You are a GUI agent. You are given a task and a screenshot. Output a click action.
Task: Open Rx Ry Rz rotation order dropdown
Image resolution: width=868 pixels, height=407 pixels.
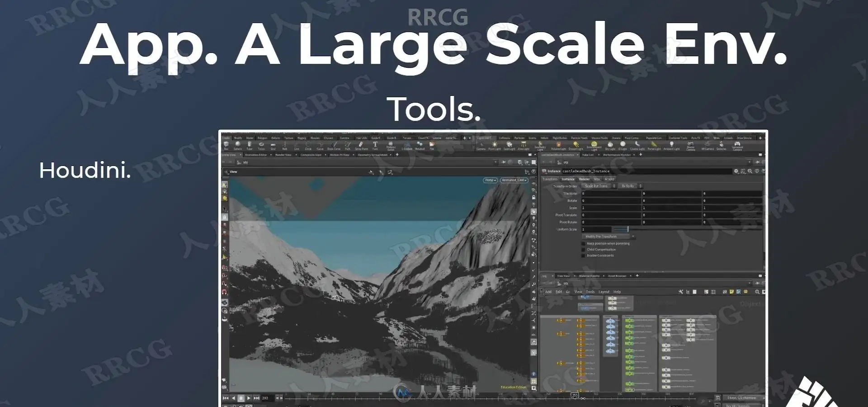tap(630, 186)
